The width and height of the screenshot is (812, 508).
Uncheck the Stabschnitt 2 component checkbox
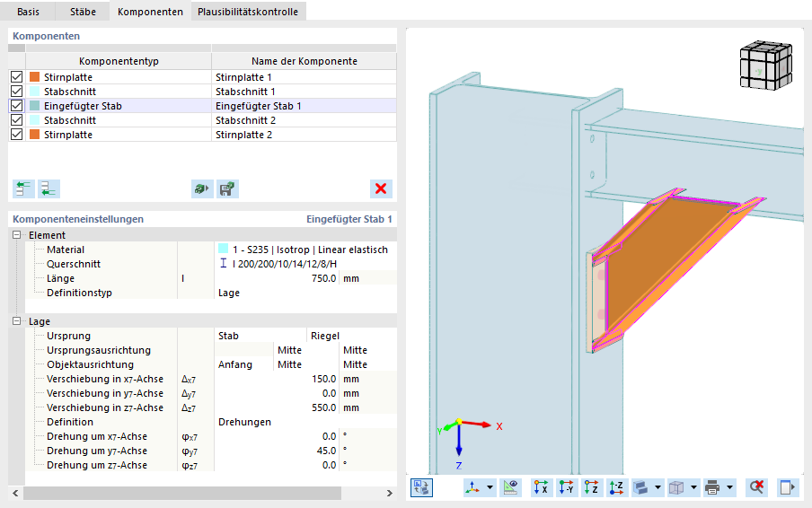pos(16,120)
